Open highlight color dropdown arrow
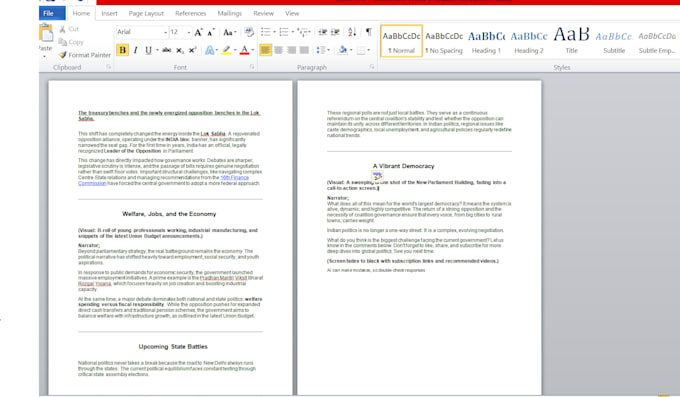The width and height of the screenshot is (680, 397). (x=235, y=50)
